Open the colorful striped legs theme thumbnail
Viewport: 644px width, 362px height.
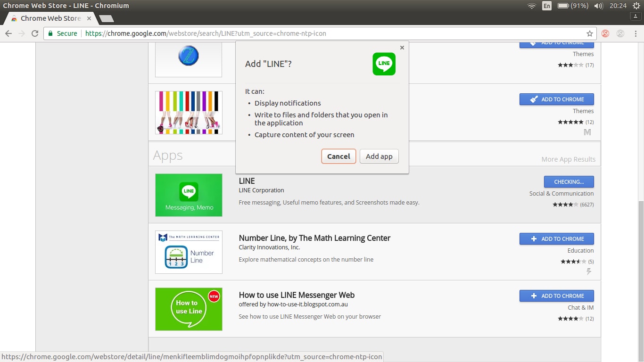pyautogui.click(x=189, y=113)
